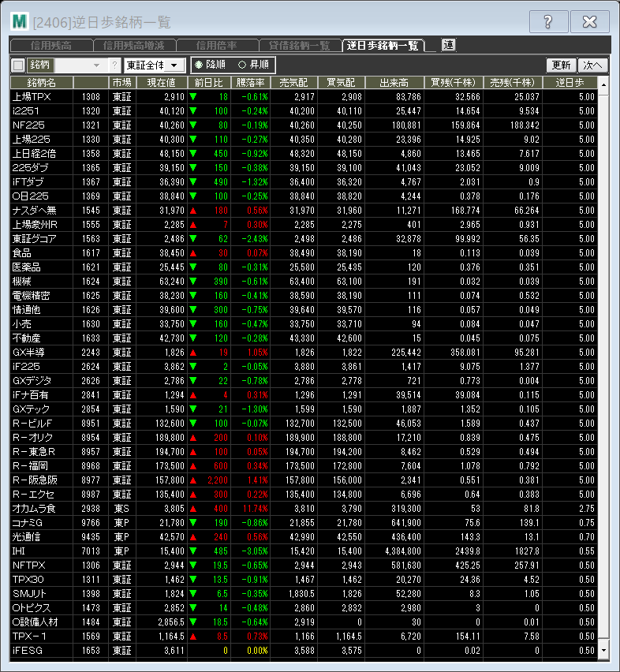Click the scrollbar down arrow
This screenshot has height=672, width=620.
[603, 651]
